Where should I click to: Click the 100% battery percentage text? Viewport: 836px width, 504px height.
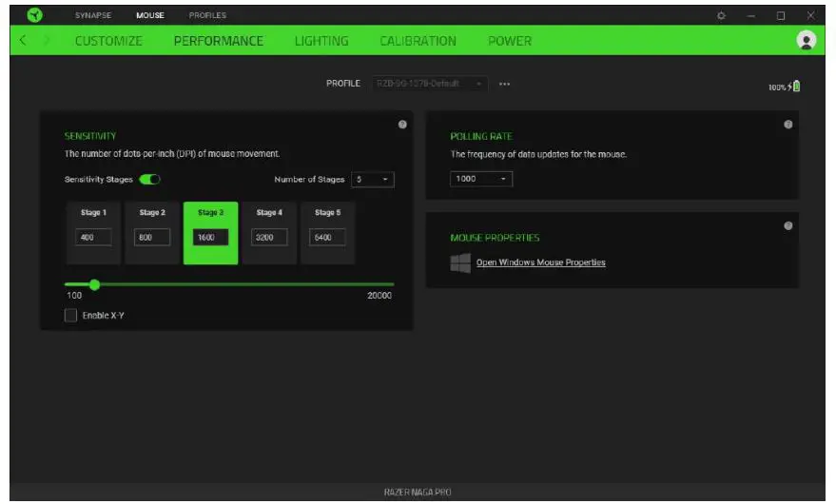click(777, 87)
